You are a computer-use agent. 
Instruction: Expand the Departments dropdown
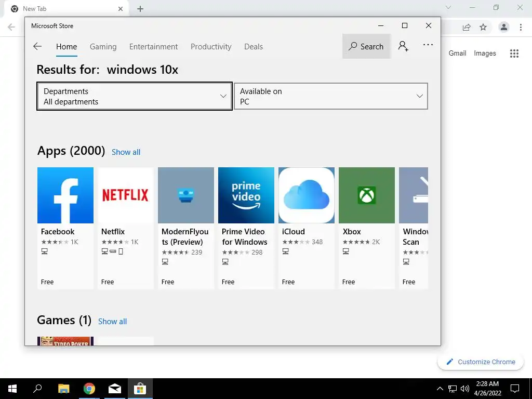click(135, 96)
